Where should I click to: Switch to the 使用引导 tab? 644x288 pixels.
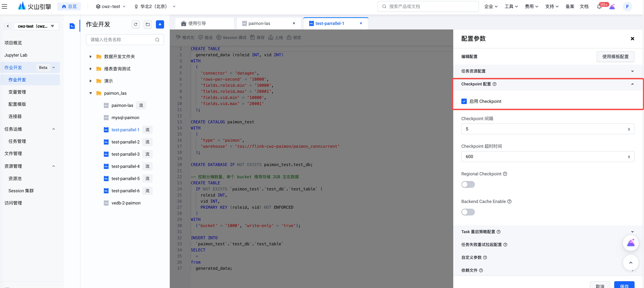pyautogui.click(x=204, y=23)
